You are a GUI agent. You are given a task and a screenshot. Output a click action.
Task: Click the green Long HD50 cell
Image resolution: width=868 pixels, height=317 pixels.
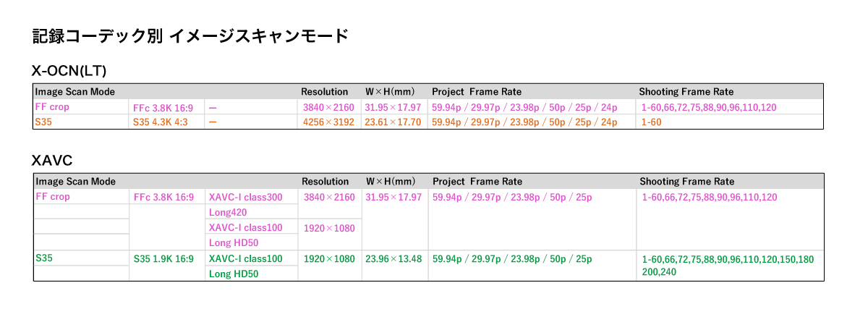(234, 274)
